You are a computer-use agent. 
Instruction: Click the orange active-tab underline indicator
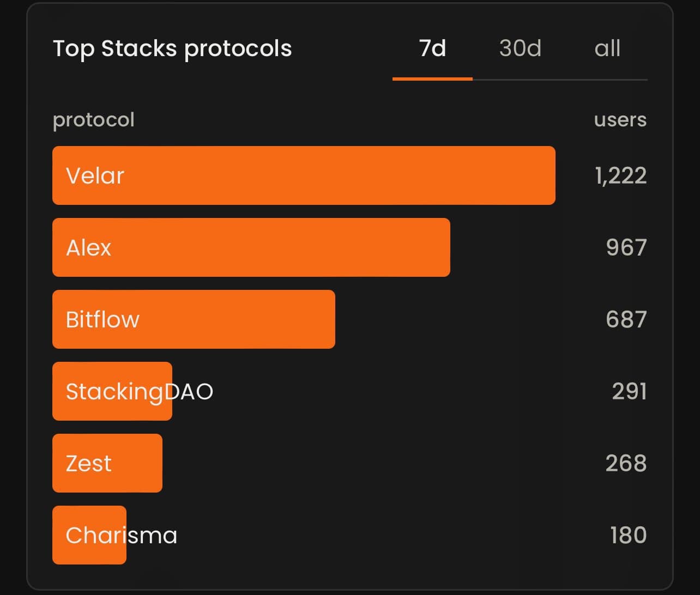pyautogui.click(x=432, y=79)
